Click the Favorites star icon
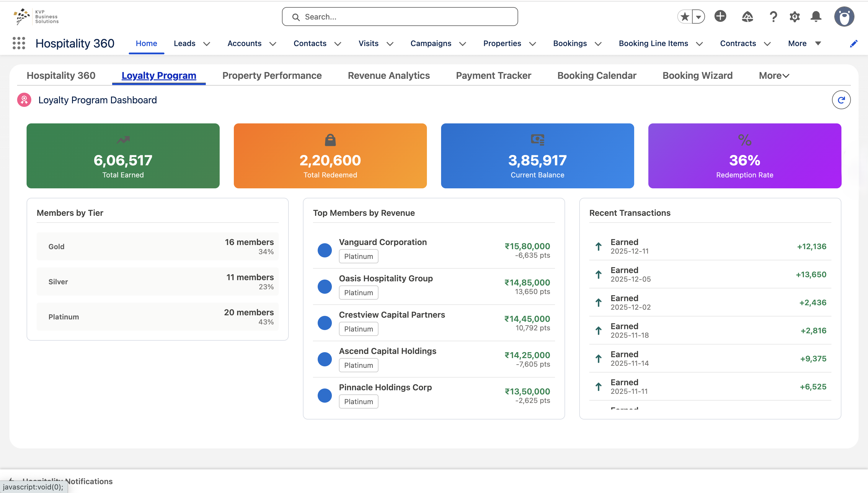The height and width of the screenshot is (493, 868). [685, 17]
